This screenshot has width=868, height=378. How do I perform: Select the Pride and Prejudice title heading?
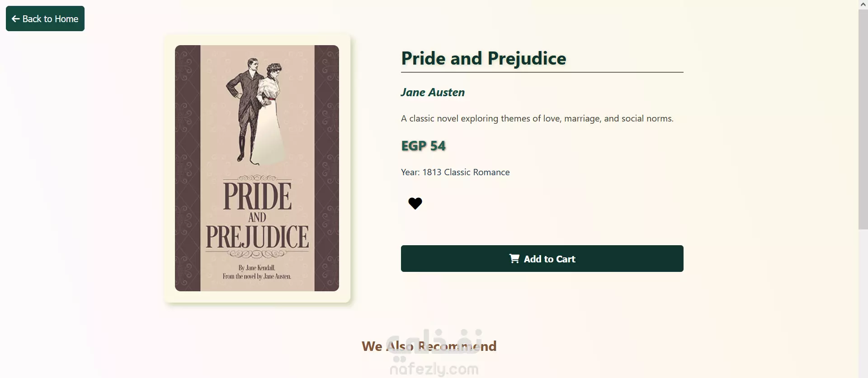click(x=483, y=59)
